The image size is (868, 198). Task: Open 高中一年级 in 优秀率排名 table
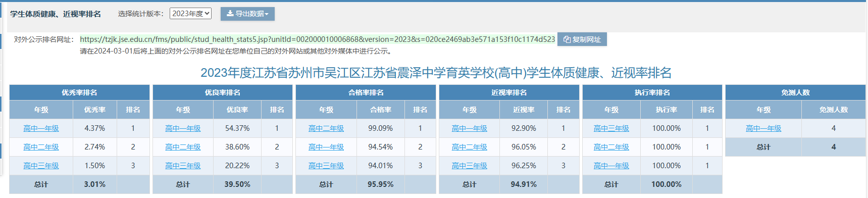41,128
